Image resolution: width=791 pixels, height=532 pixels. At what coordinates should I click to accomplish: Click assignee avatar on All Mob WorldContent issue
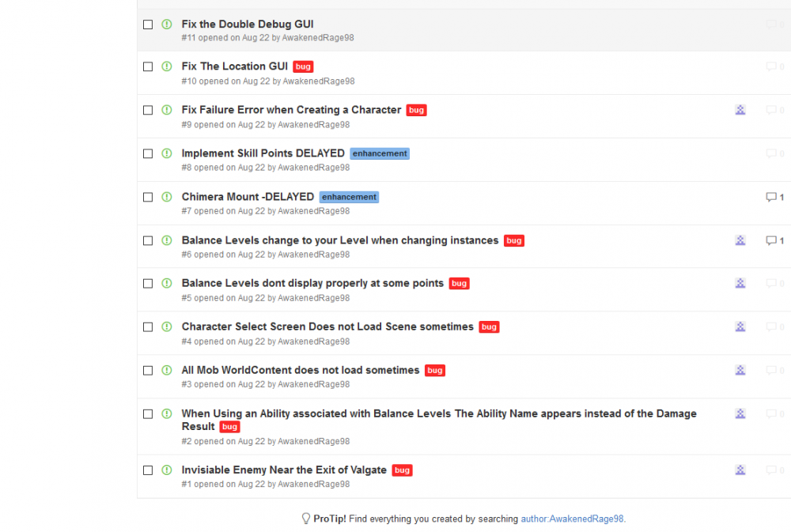pos(740,370)
